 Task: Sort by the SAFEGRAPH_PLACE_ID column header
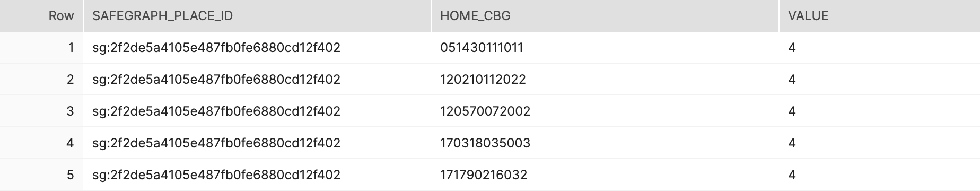point(257,16)
